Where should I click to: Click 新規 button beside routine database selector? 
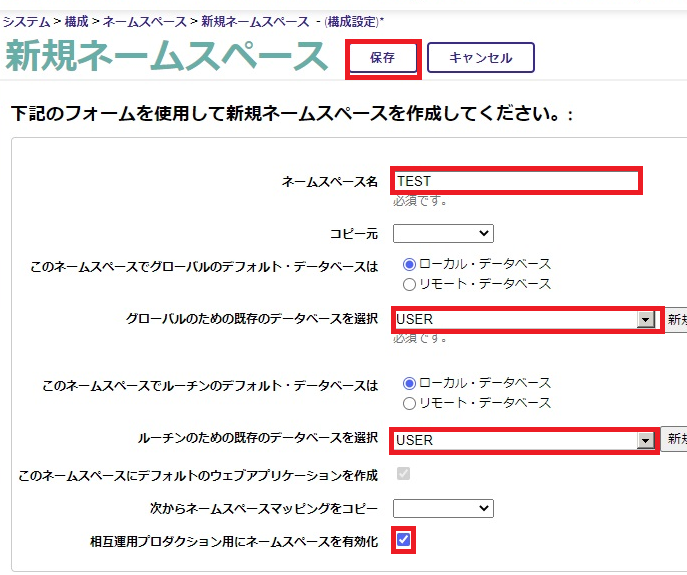point(674,440)
